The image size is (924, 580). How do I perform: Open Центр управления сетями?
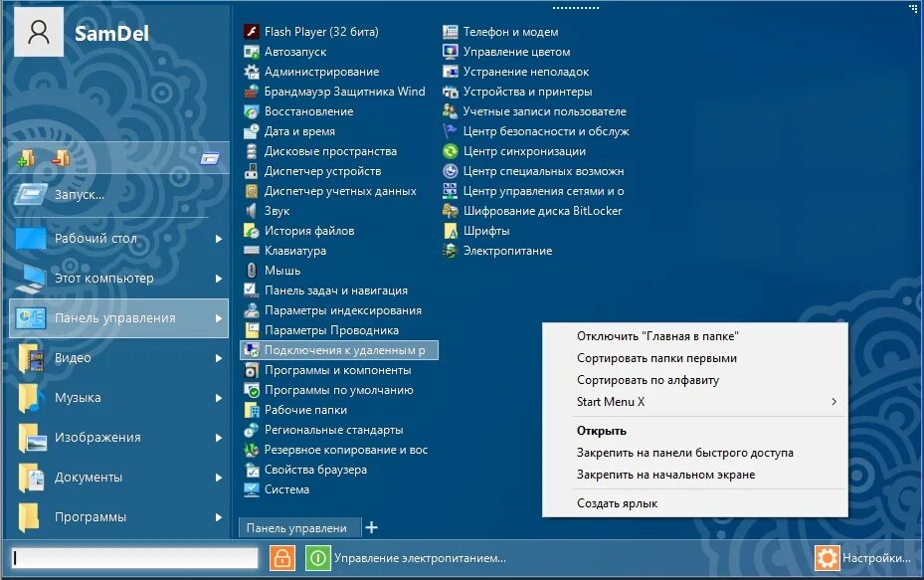(x=533, y=191)
